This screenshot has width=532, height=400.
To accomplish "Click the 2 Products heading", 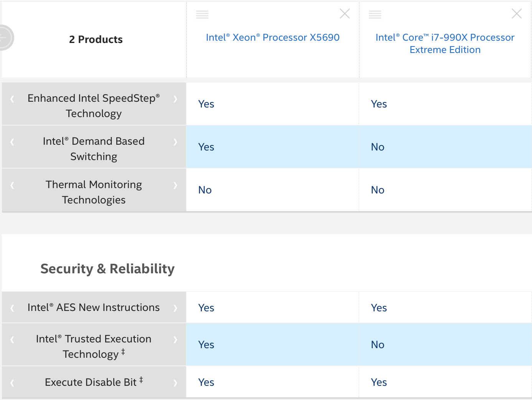I will point(96,40).
